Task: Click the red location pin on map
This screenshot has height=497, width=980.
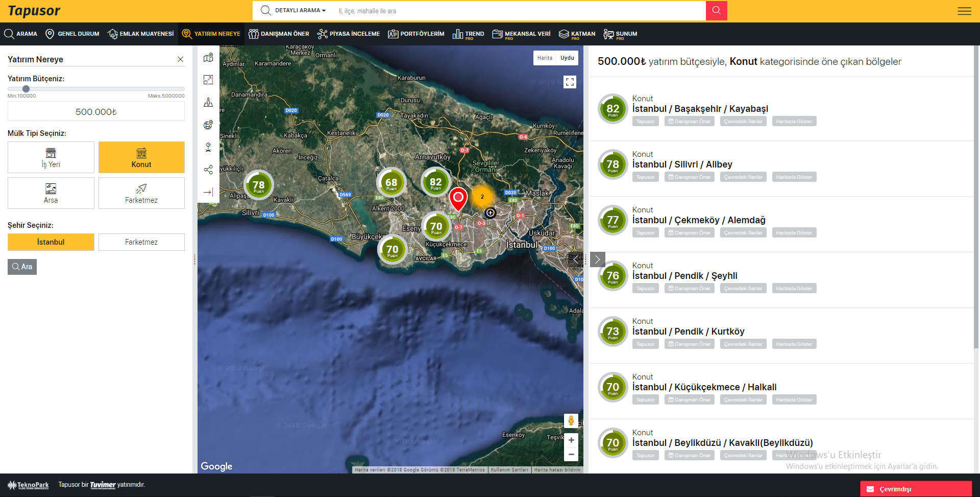Action: 458,199
